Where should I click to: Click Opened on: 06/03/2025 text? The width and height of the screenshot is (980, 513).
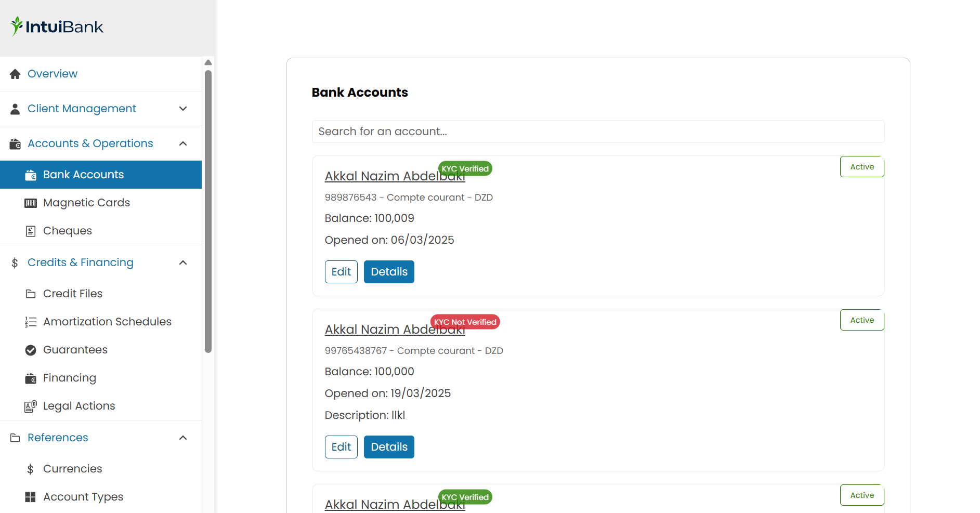[389, 240]
